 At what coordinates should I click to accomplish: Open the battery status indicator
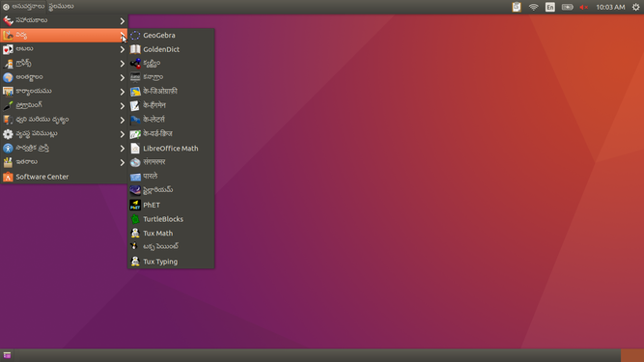click(x=567, y=7)
